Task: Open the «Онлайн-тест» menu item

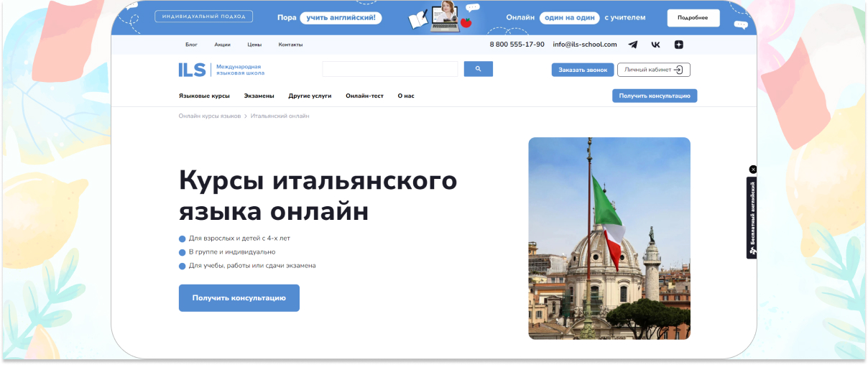Action: pyautogui.click(x=364, y=96)
